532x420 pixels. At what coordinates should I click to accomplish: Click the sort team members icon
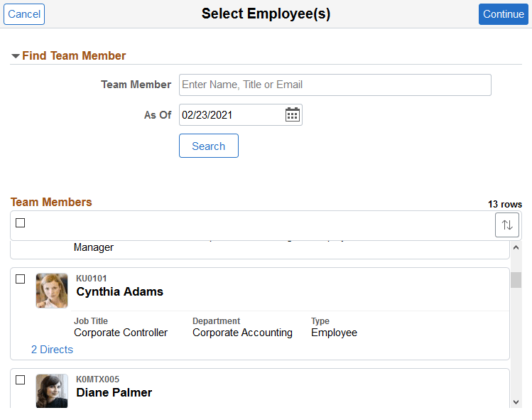[x=507, y=225]
